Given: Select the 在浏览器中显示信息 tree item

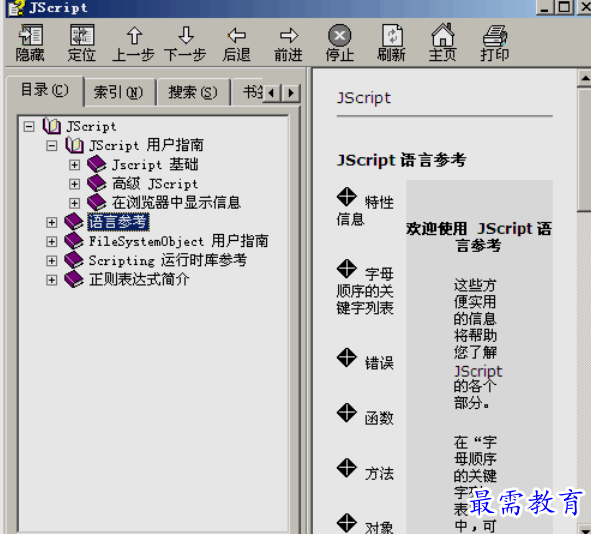Looking at the screenshot, I should (176, 203).
